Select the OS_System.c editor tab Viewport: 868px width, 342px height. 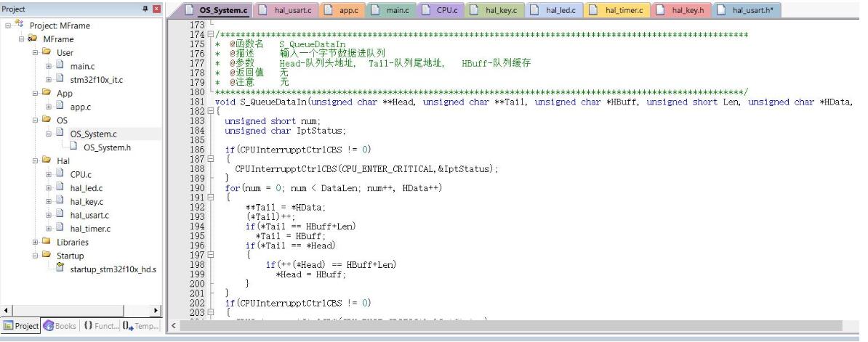217,10
